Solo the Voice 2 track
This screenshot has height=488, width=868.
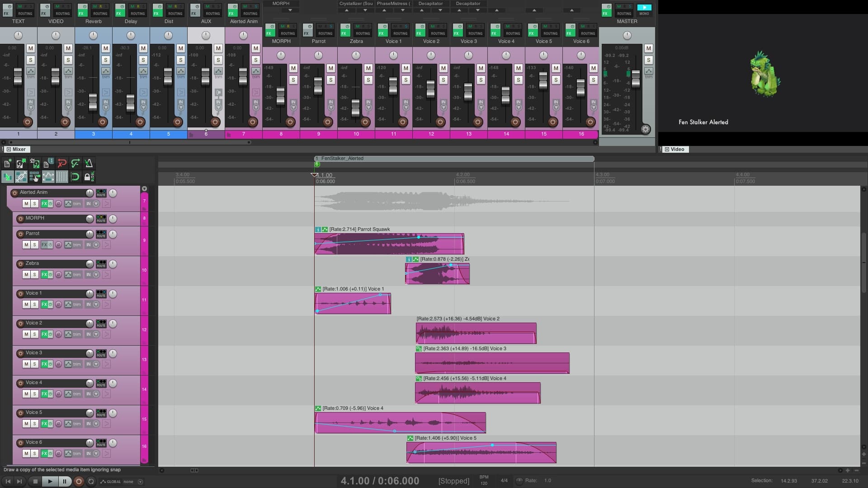tap(34, 334)
